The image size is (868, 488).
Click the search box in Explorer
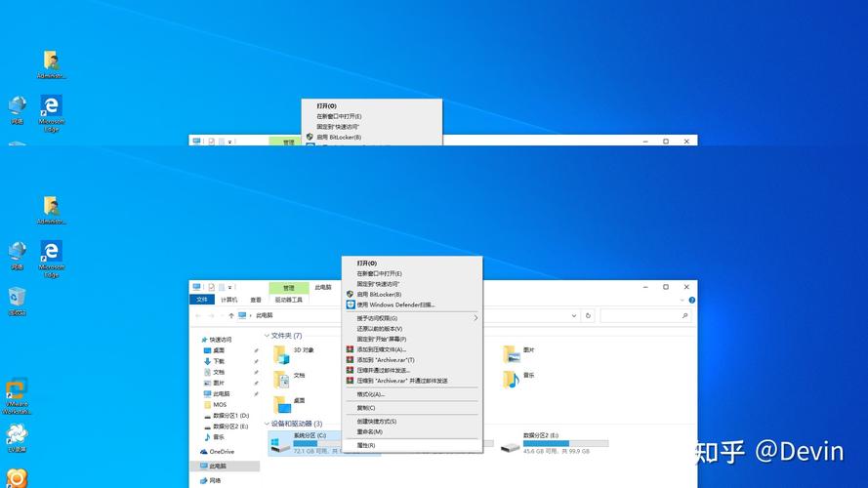pyautogui.click(x=645, y=315)
